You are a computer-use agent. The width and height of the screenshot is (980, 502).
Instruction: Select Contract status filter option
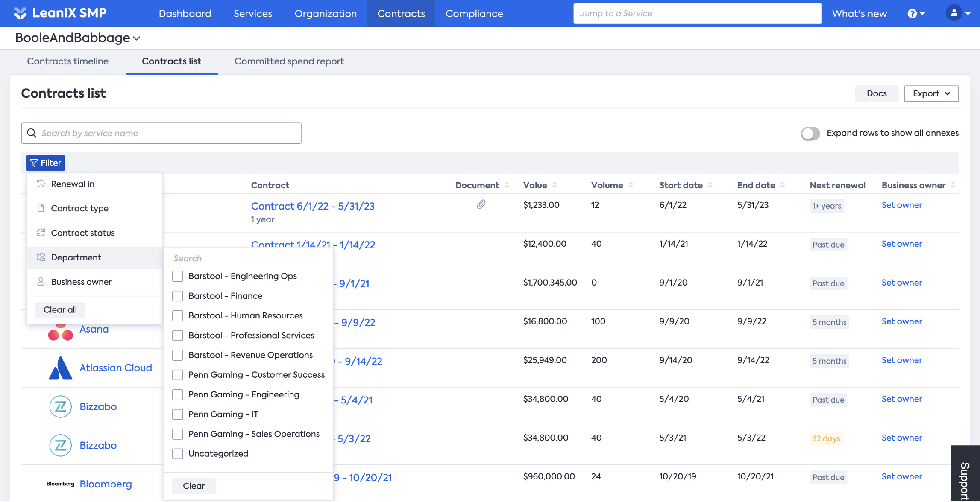coord(82,233)
